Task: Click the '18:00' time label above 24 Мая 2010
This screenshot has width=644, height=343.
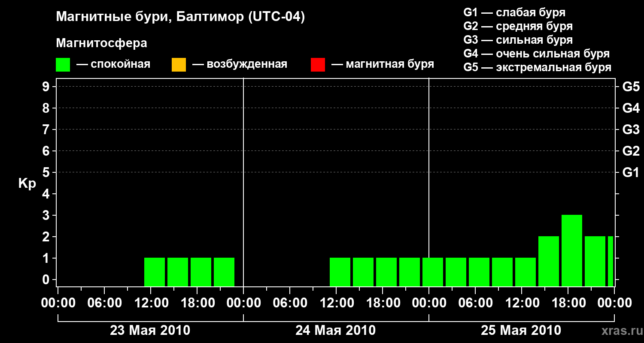Action: pyautogui.click(x=383, y=303)
